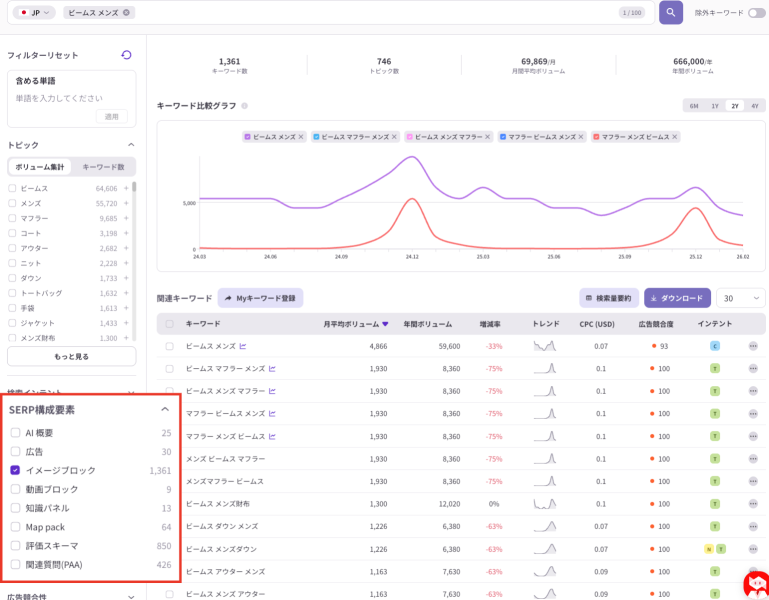Open more options for ビームス メンズ row
The image size is (769, 600).
(x=753, y=346)
